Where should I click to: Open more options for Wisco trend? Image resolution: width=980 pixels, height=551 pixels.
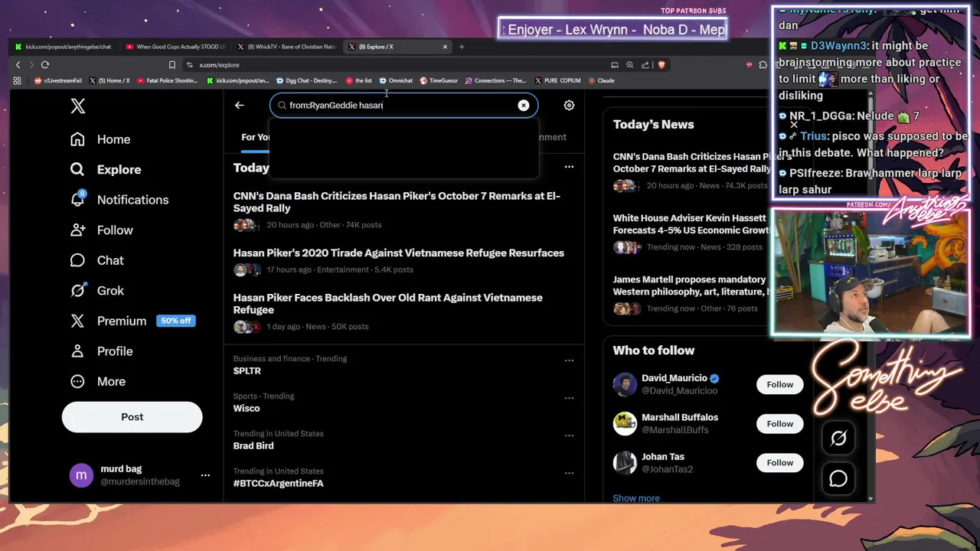569,398
